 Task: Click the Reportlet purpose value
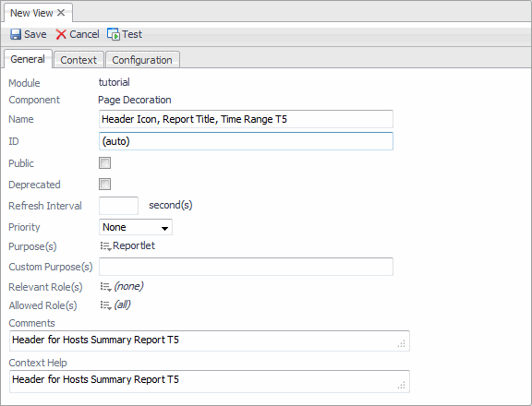coord(134,245)
